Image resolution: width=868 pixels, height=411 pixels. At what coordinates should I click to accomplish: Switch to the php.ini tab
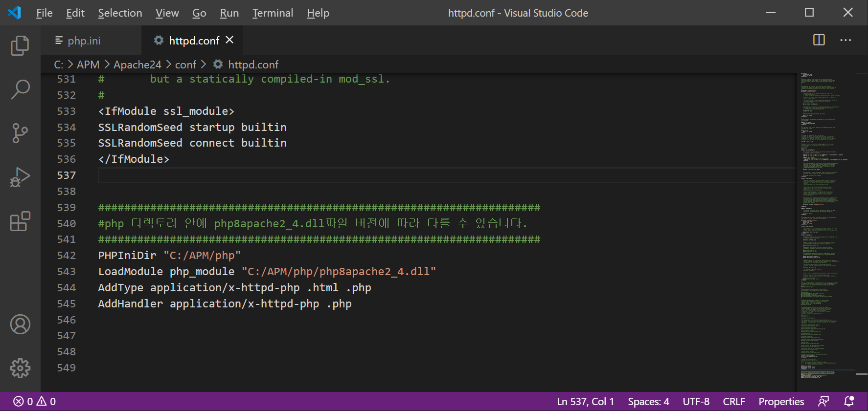[91, 40]
